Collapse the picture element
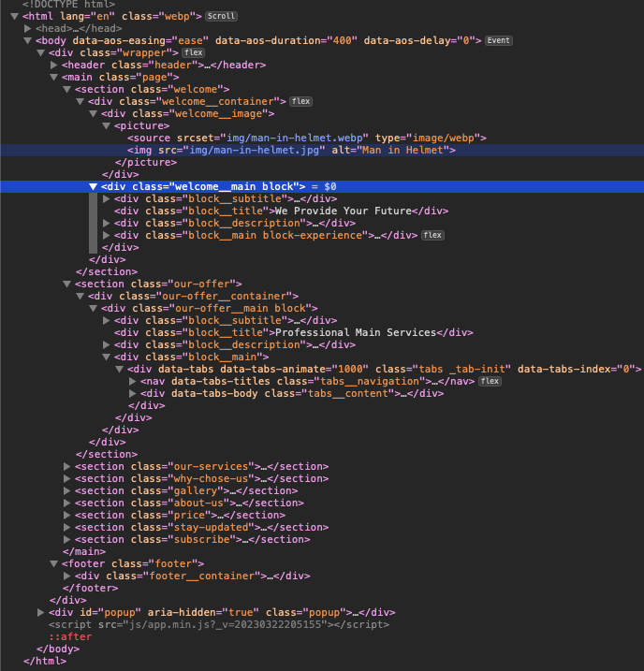 106,125
